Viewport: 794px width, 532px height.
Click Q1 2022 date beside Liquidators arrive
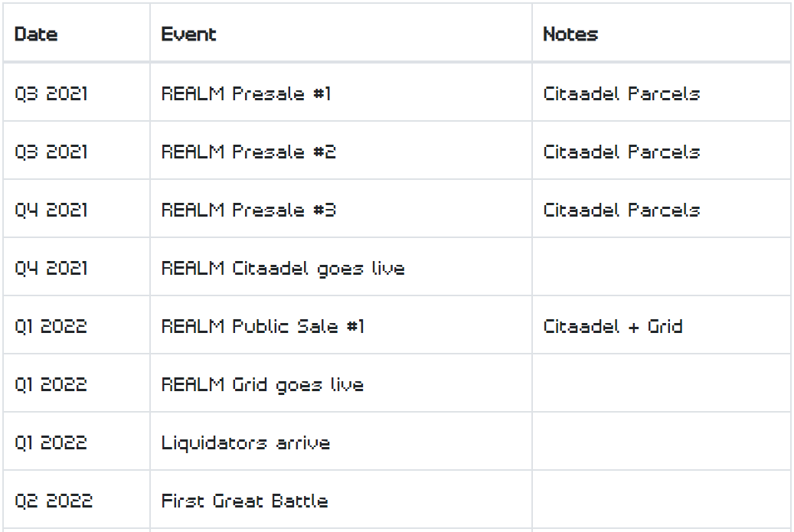point(77,442)
